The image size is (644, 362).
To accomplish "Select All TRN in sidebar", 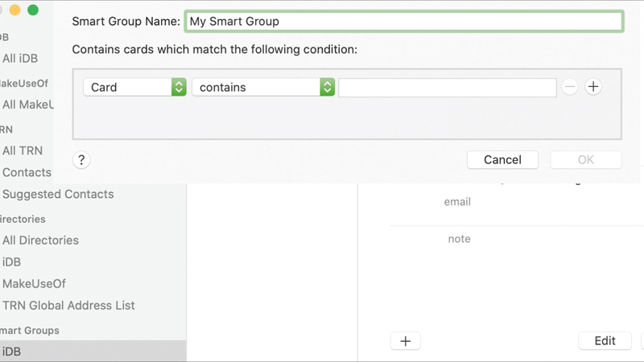I will click(x=23, y=150).
